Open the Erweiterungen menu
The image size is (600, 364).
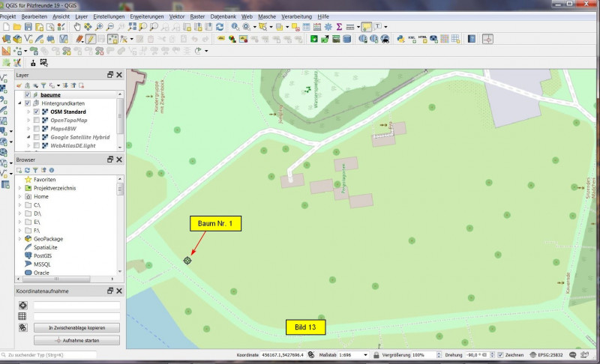[146, 16]
